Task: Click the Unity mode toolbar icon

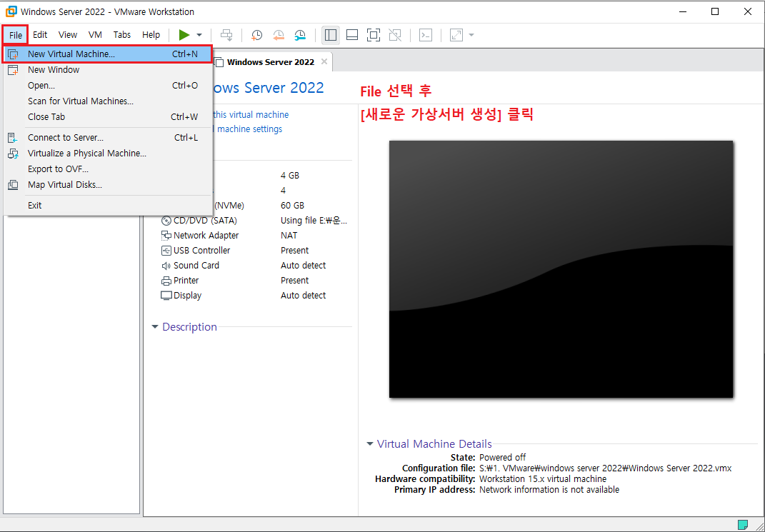Action: (x=395, y=35)
